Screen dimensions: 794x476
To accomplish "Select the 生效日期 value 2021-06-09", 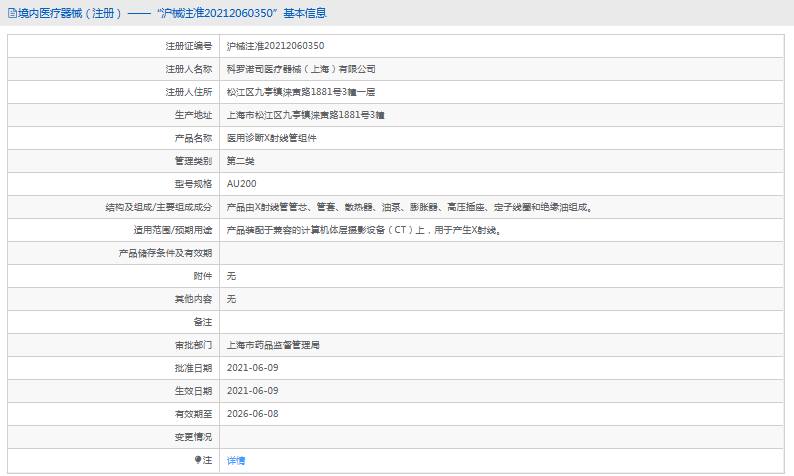I will [253, 391].
